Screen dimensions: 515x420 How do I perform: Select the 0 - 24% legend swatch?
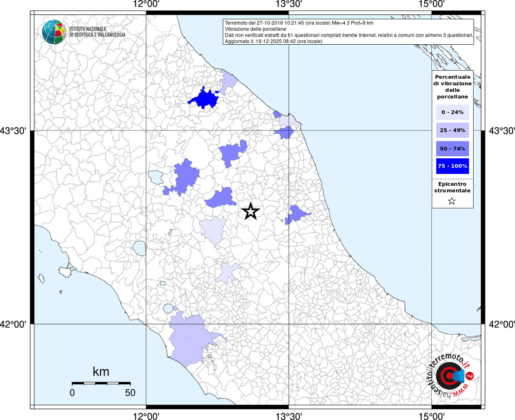pyautogui.click(x=452, y=112)
